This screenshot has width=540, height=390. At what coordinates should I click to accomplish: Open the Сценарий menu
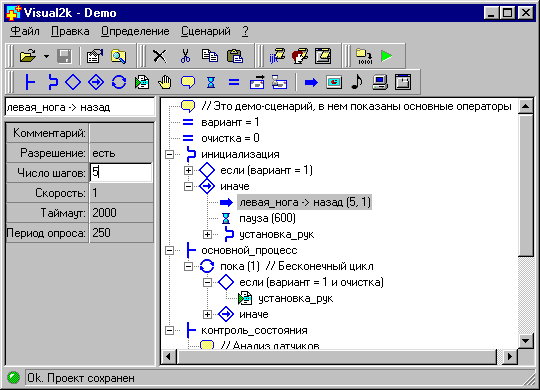click(x=206, y=31)
